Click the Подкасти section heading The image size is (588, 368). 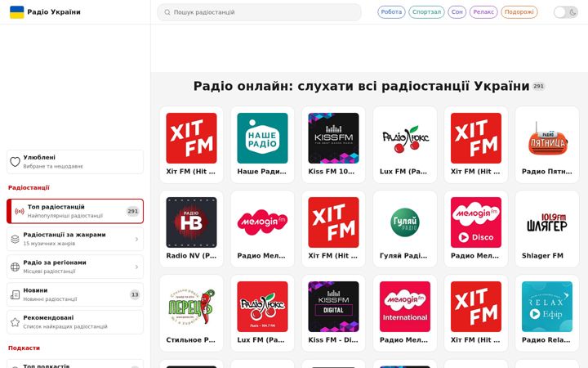click(x=24, y=348)
